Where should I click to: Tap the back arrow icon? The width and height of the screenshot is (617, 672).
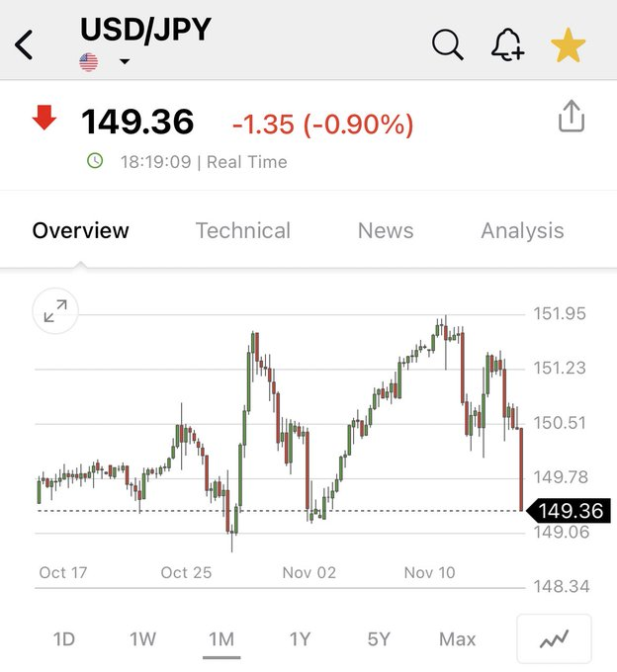click(x=26, y=44)
